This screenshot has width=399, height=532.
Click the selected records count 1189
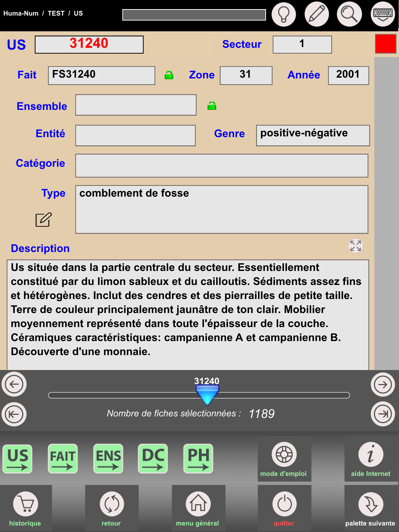262,414
